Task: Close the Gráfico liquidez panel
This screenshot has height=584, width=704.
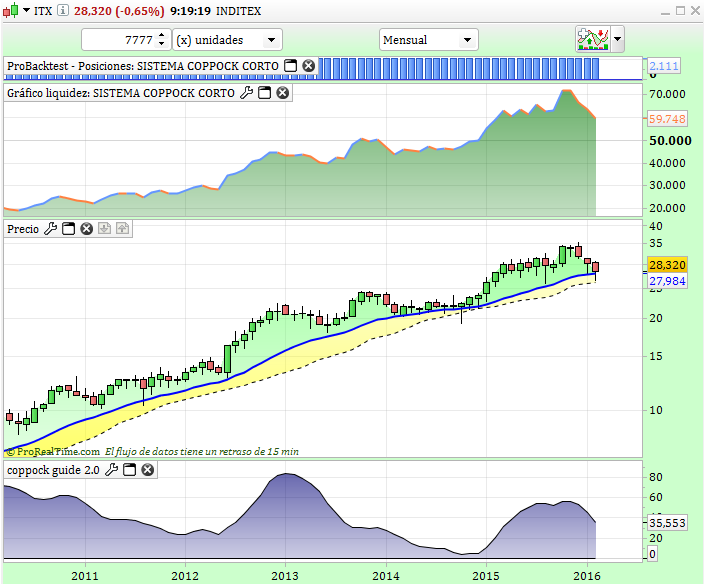Action: point(283,93)
